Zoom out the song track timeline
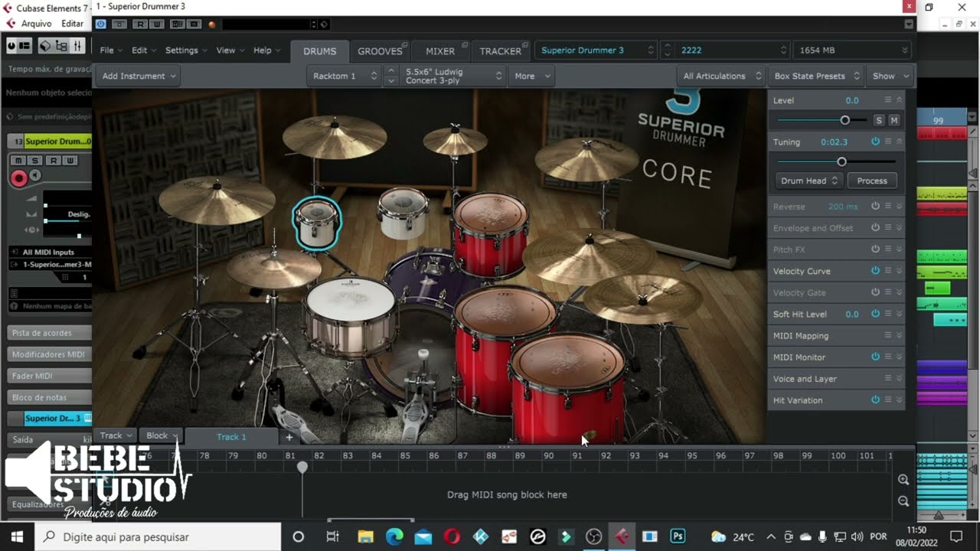 pyautogui.click(x=903, y=501)
